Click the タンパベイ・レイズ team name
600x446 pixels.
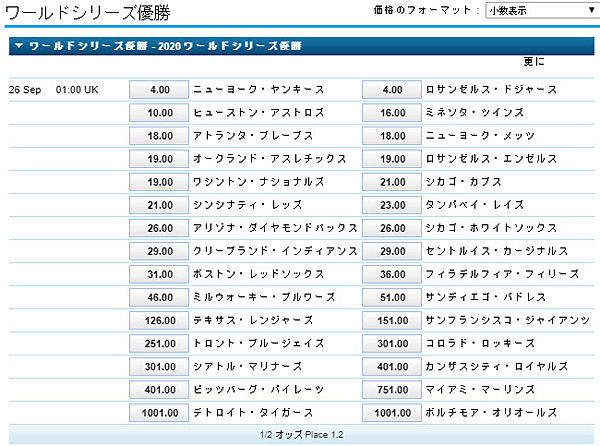coord(474,205)
